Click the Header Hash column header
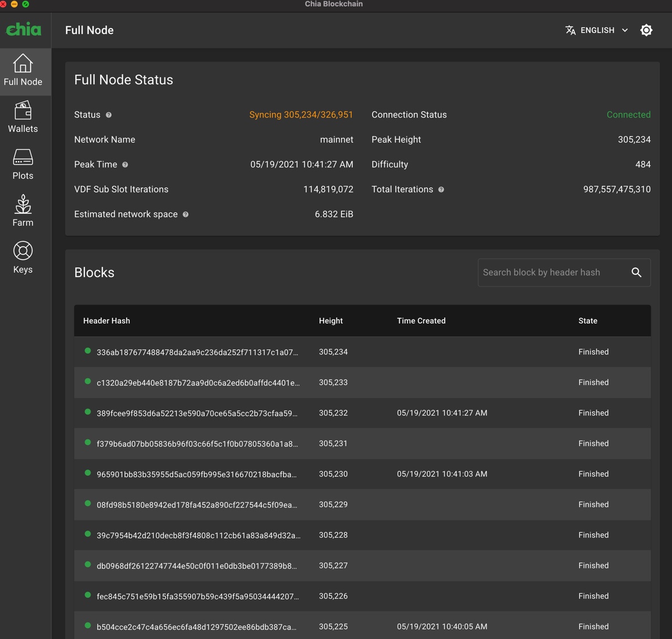The height and width of the screenshot is (639, 672). pos(106,321)
